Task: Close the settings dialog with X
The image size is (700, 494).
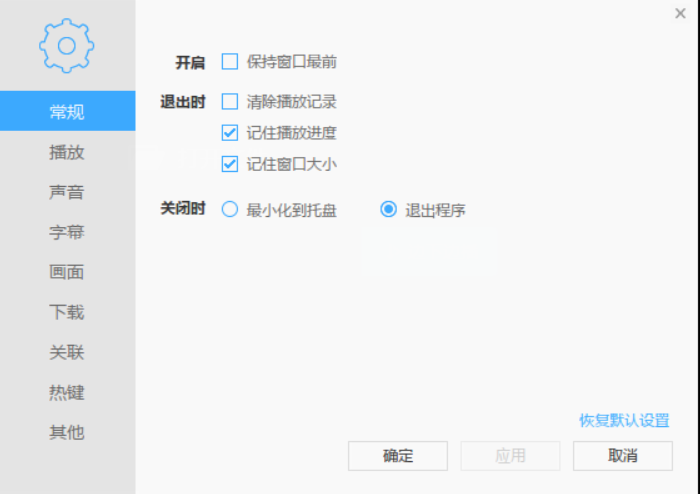Action: [x=680, y=13]
